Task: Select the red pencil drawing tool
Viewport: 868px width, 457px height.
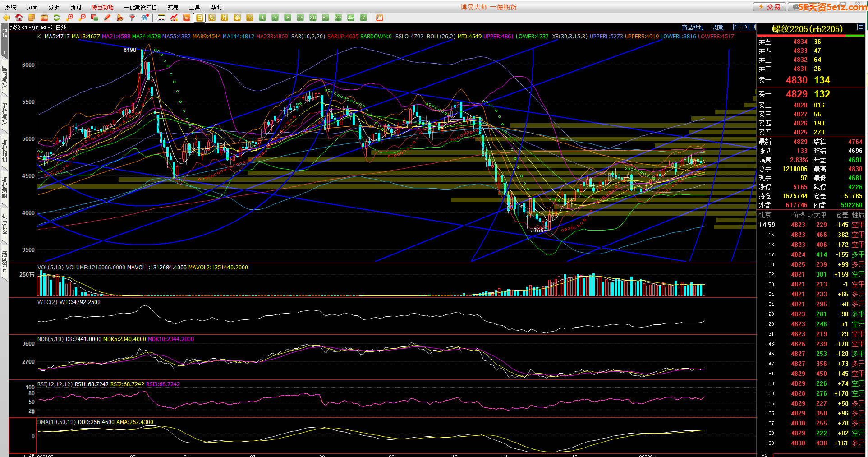Action: click(107, 18)
